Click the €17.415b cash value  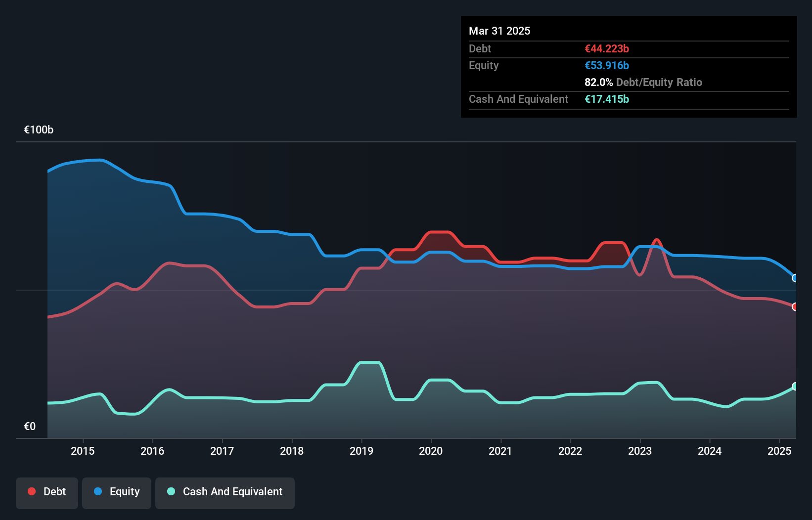pos(607,99)
